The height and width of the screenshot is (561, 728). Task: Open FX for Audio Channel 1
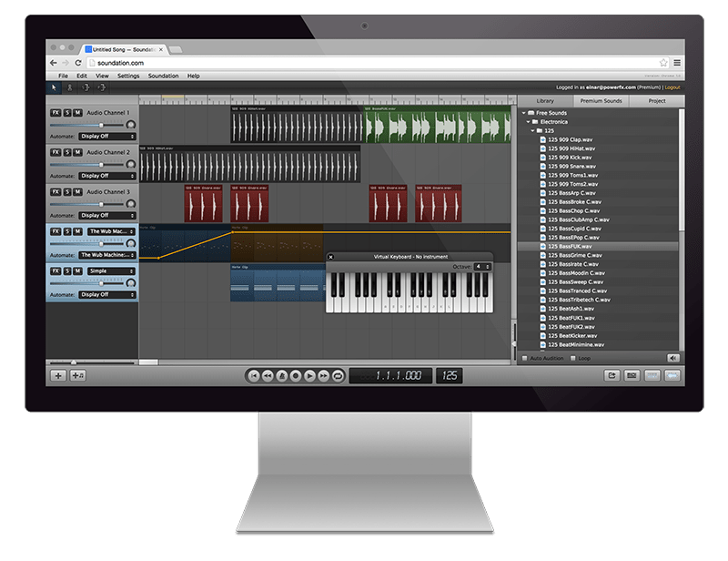tap(56, 113)
